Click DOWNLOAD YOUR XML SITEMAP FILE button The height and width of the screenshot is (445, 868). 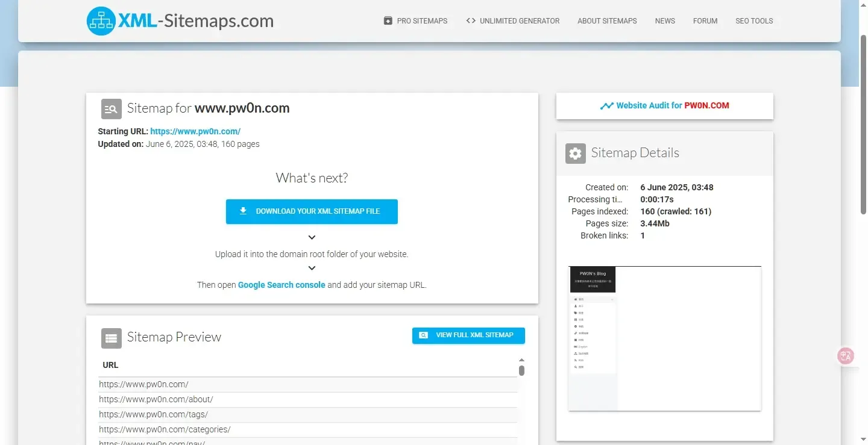point(312,211)
